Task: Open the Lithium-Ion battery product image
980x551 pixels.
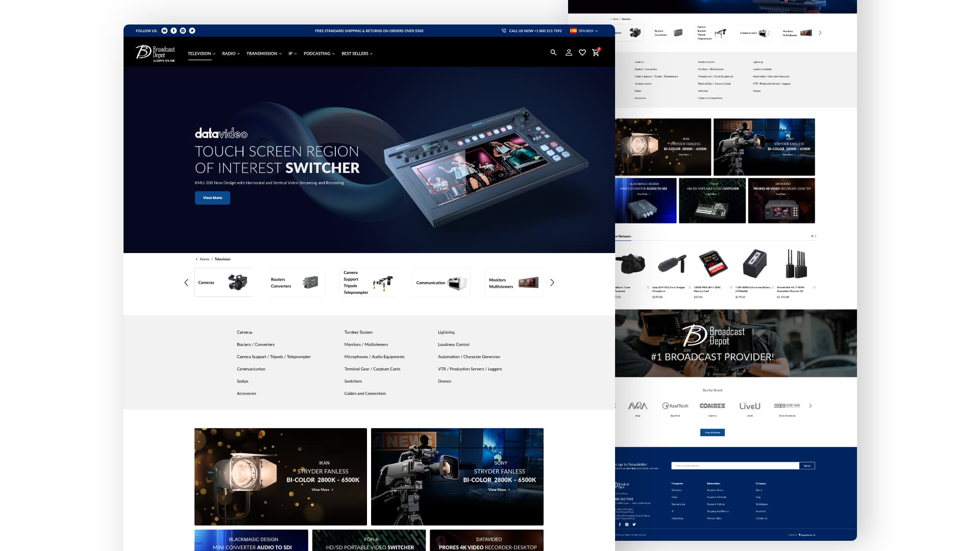Action: tap(754, 263)
